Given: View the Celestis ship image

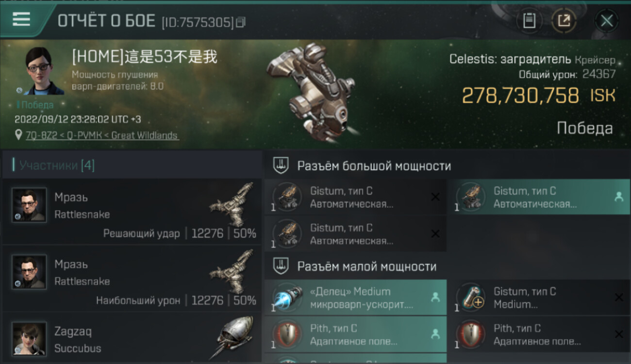Looking at the screenshot, I should pyautogui.click(x=311, y=90).
